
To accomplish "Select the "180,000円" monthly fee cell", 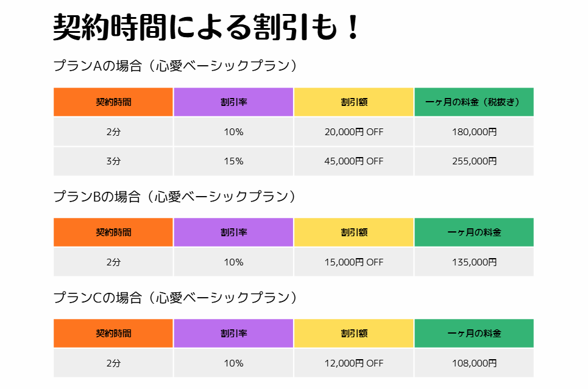I will click(x=474, y=131).
